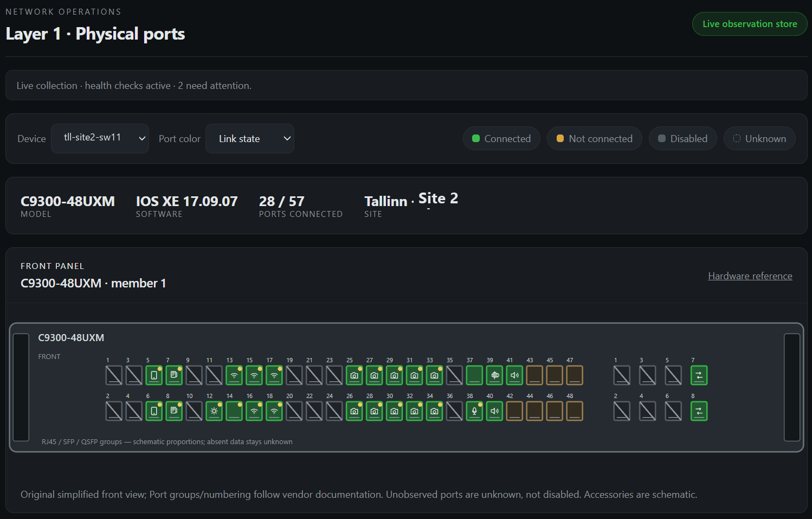The height and width of the screenshot is (519, 812).
Task: Select camera port 33
Action: pos(435,375)
